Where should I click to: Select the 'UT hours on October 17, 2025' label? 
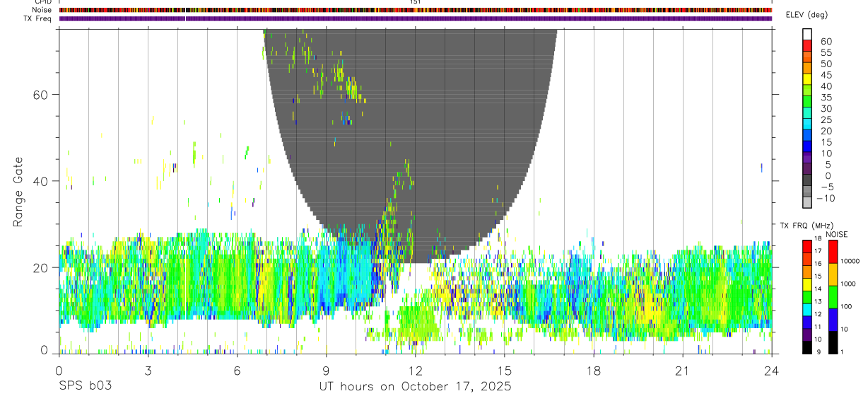[x=416, y=386]
